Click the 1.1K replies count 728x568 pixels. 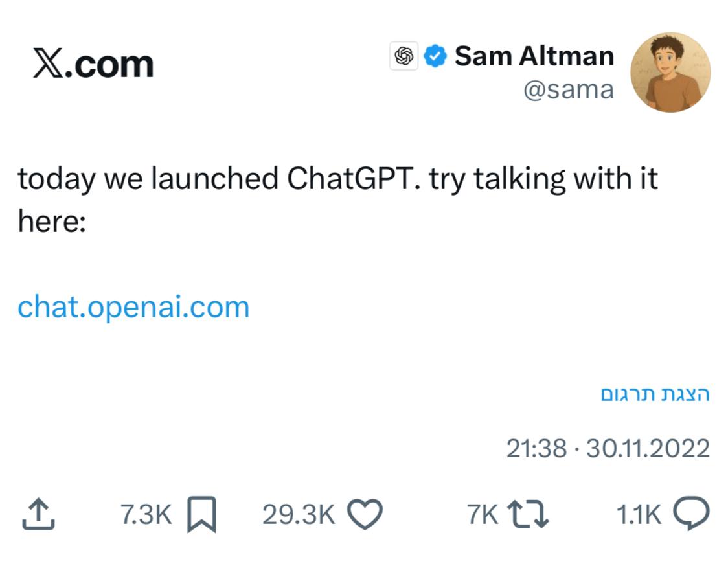point(639,515)
